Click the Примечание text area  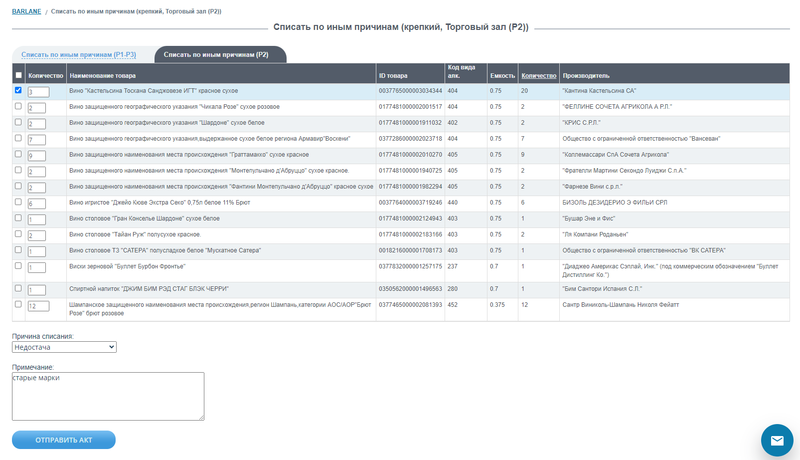point(108,396)
